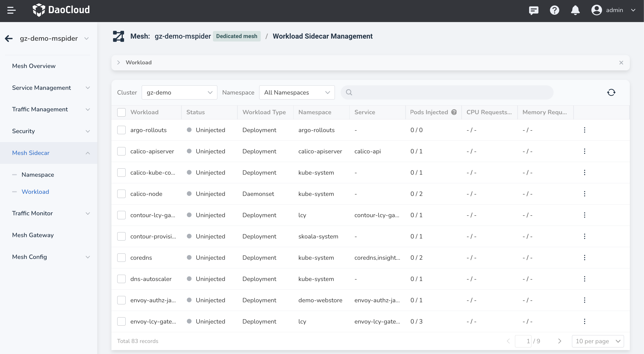Tick the coredns workload checkbox

121,258
